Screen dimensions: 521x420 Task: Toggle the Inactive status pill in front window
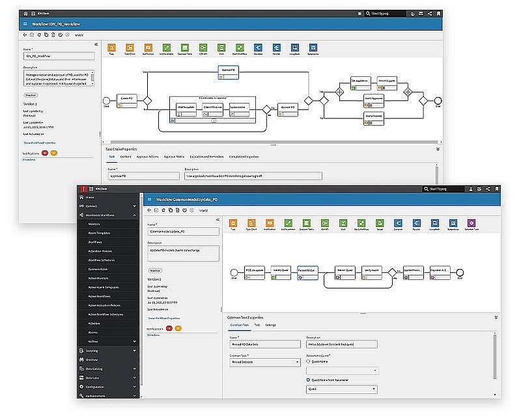coord(156,270)
